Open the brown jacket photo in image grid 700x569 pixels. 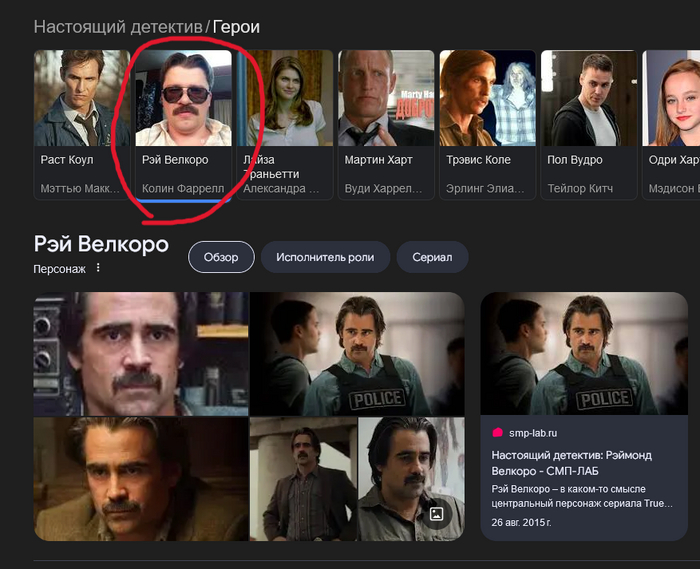[x=302, y=479]
